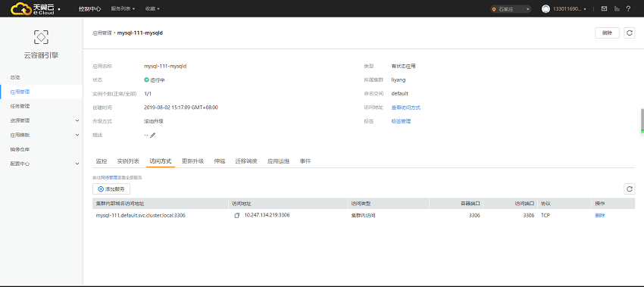
Task: Click the green running status icon
Action: pyautogui.click(x=146, y=80)
